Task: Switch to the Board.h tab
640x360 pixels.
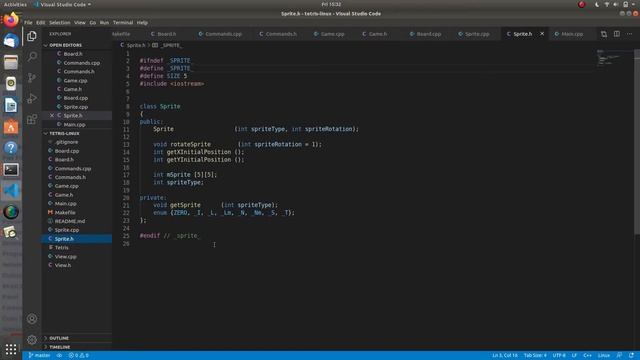Action: click(x=167, y=34)
